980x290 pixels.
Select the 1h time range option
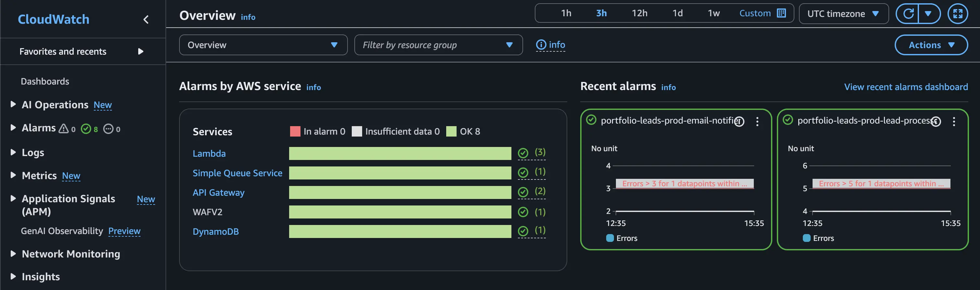pos(566,13)
